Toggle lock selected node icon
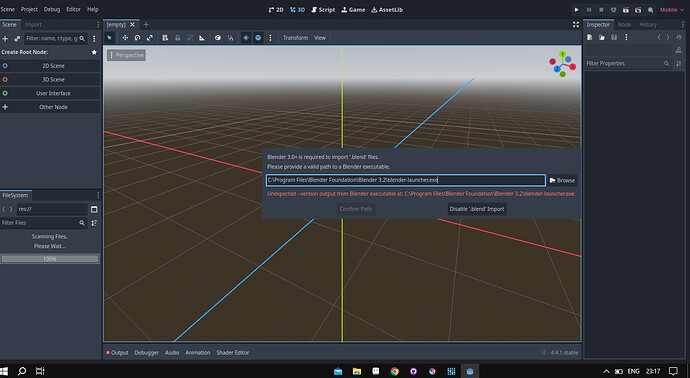The image size is (690, 378). click(177, 38)
